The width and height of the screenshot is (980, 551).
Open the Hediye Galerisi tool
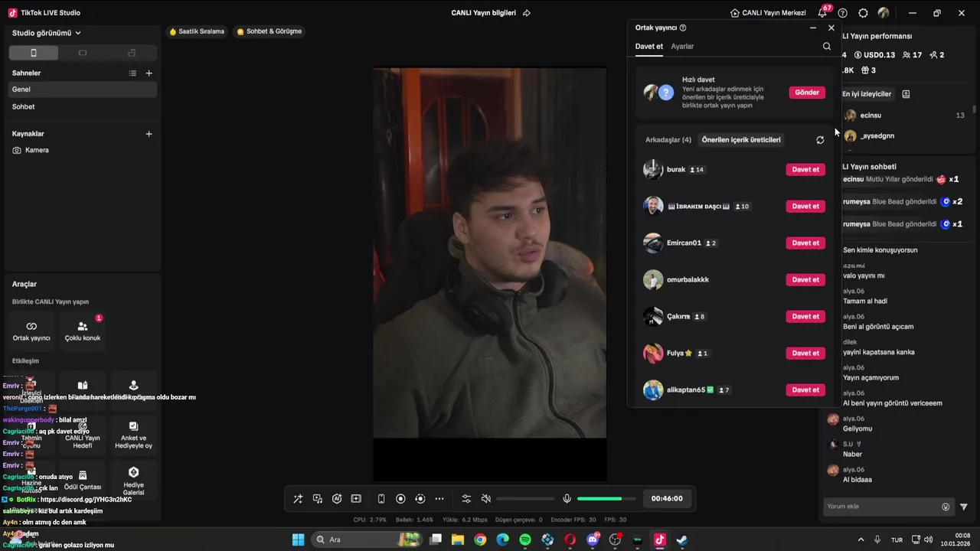coord(133,481)
